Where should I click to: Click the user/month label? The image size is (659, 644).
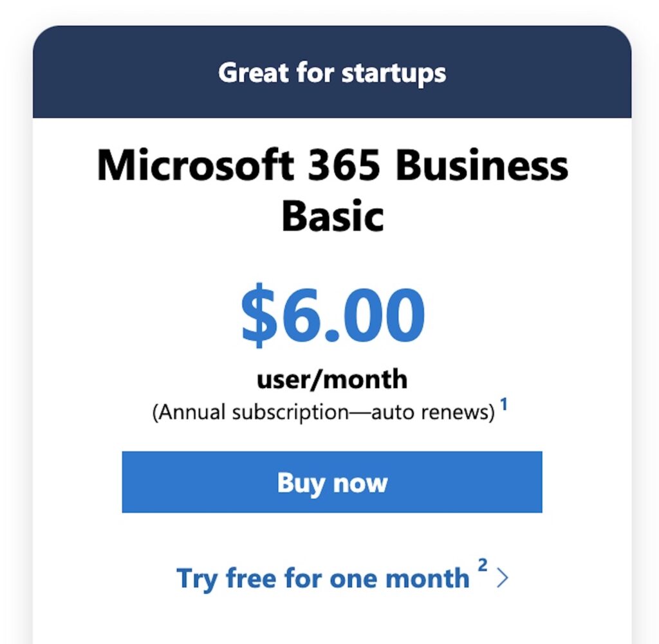coord(332,379)
